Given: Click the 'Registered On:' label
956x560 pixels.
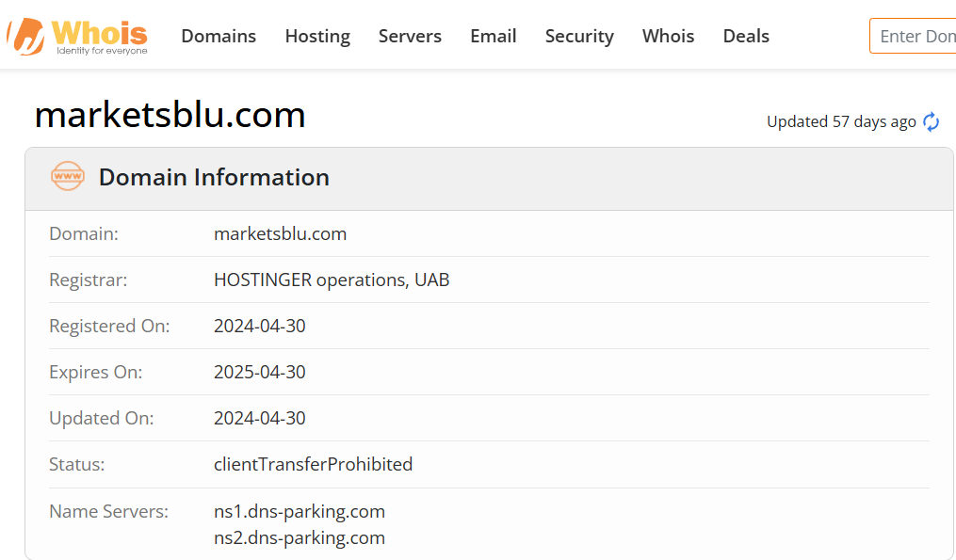Looking at the screenshot, I should (109, 326).
